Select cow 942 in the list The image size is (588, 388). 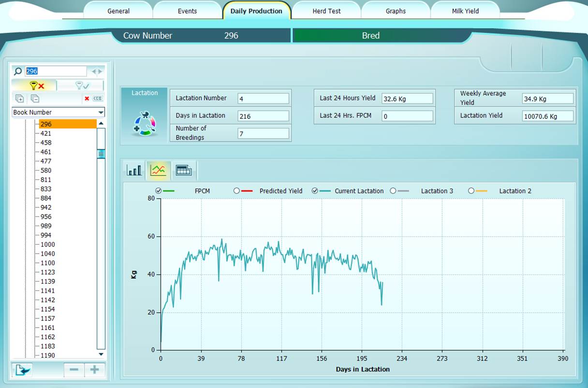click(46, 207)
